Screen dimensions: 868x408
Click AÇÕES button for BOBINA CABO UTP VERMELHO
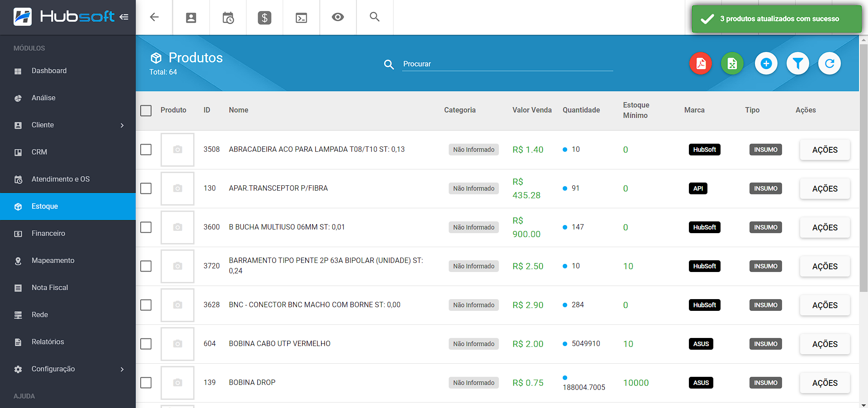coord(824,344)
